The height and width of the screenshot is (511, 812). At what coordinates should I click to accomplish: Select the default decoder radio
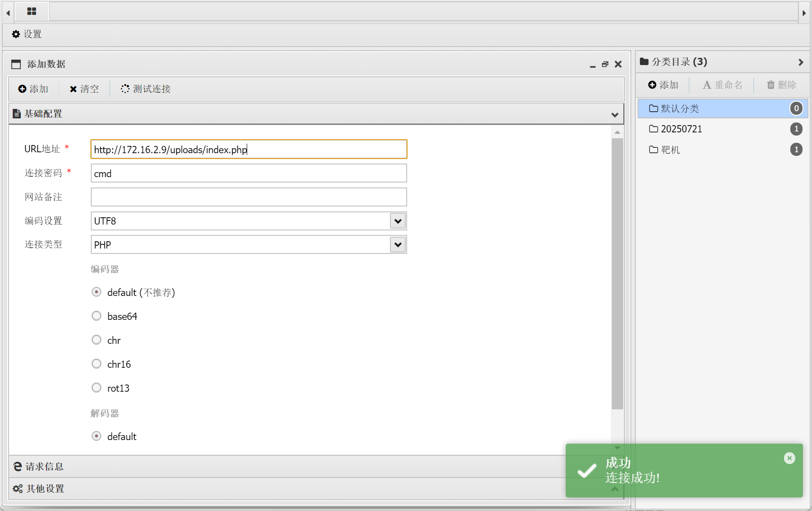pyautogui.click(x=96, y=436)
